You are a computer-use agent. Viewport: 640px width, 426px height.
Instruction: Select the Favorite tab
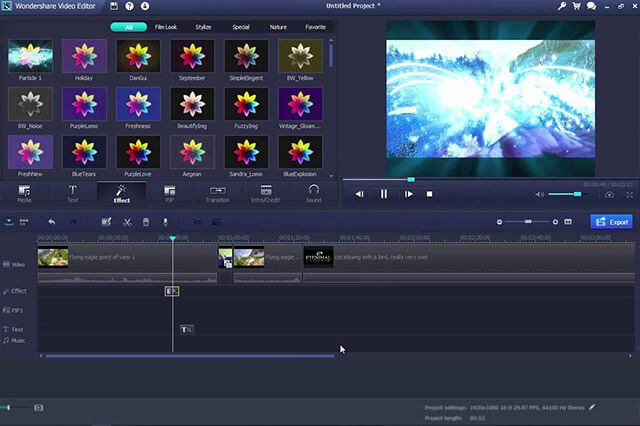click(x=316, y=27)
